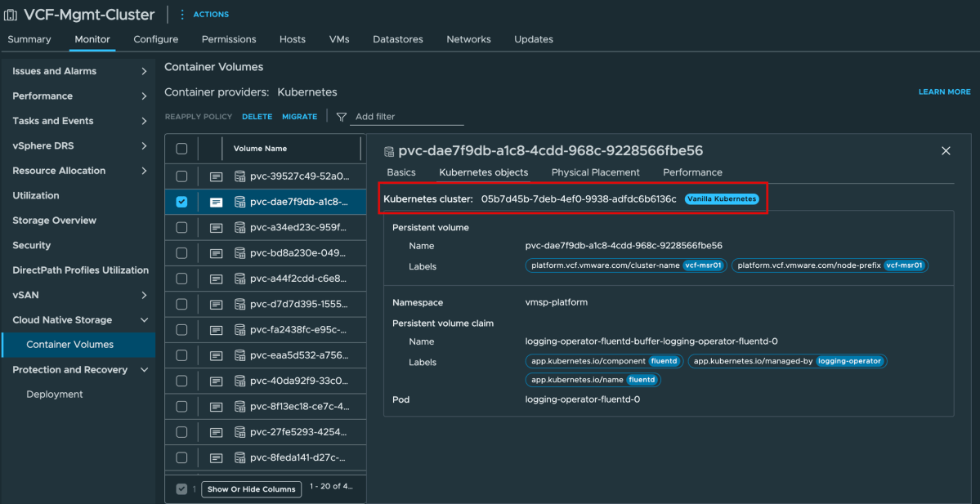The image size is (980, 504).
Task: Click volume disk icon of pvc-39527c49
Action: pyautogui.click(x=239, y=176)
